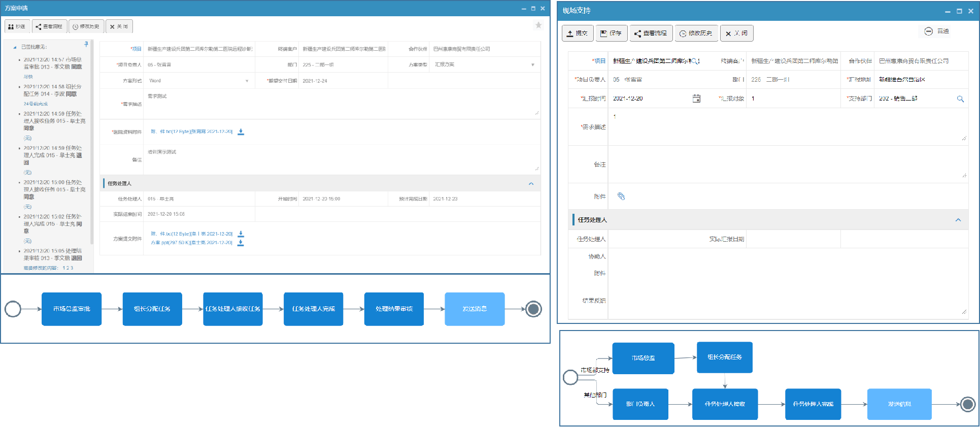This screenshot has height=427, width=980.
Task: Open 查看流程 in the 方案申请 window
Action: [49, 26]
